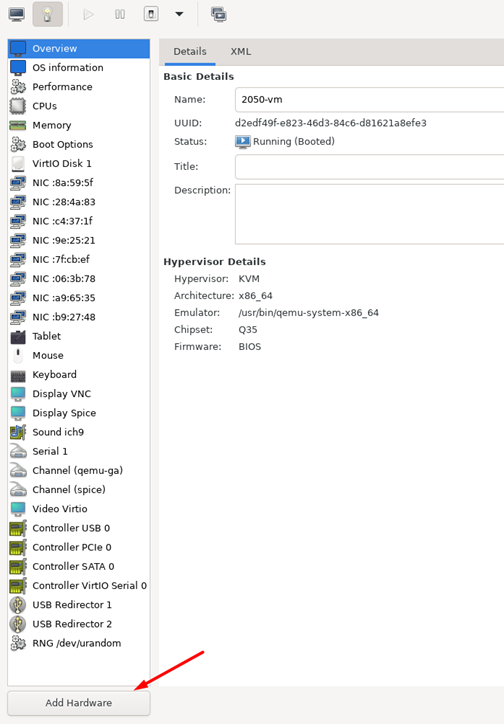Click the Shut down power icon
This screenshot has height=724, width=504.
[151, 14]
